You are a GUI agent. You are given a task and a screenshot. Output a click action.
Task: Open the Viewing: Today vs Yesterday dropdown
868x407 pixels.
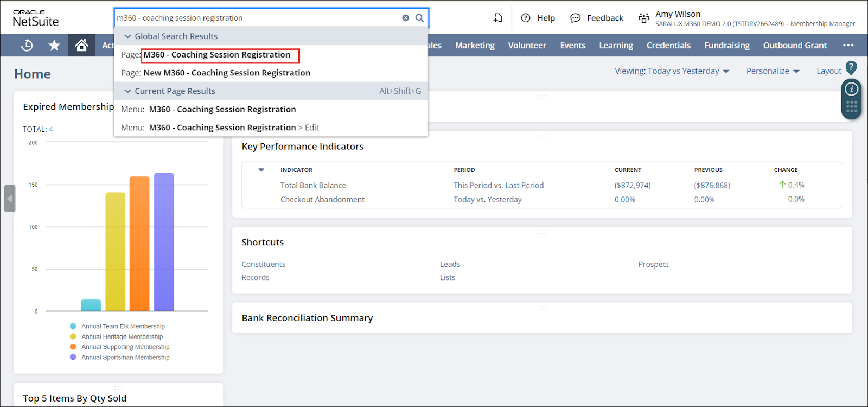[x=672, y=71]
